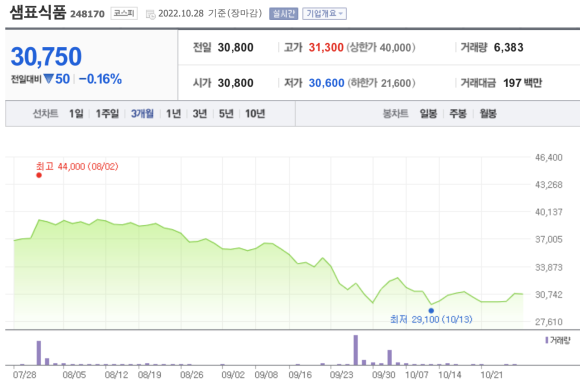Viewport: 580px width, 392px height.
Task: Click the calendar icon beside 2022.10.28
Action: tap(151, 14)
